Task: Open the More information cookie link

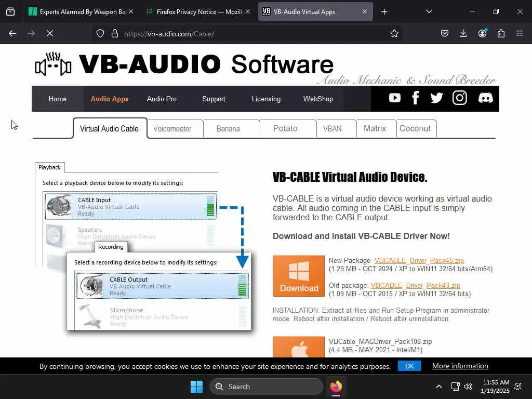Action: coord(460,366)
